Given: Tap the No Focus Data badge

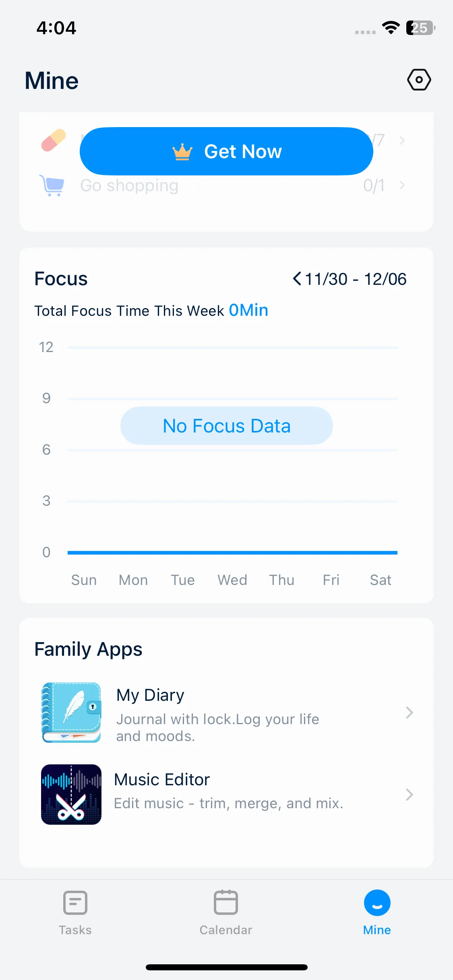Looking at the screenshot, I should click(x=226, y=426).
